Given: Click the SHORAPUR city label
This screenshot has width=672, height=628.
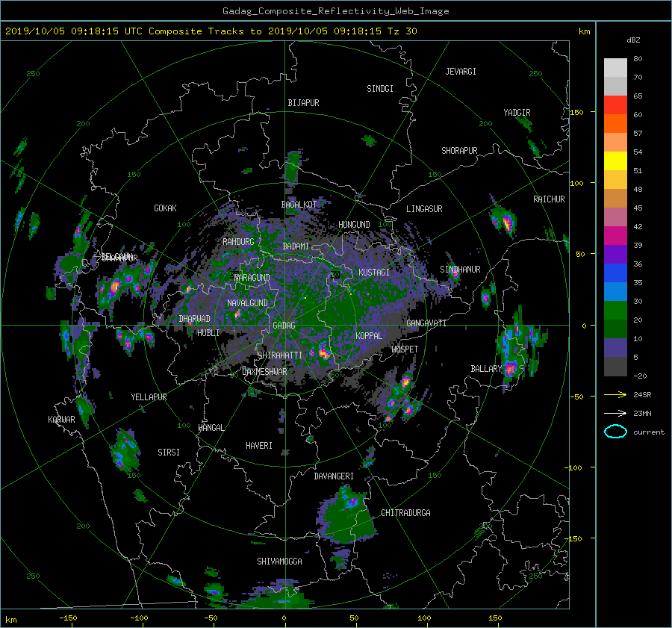Looking at the screenshot, I should pos(459,150).
